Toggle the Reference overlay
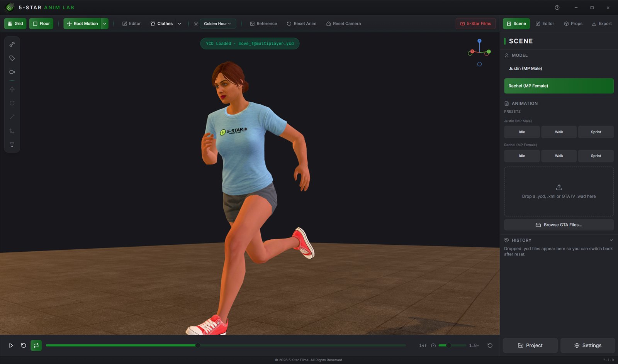The width and height of the screenshot is (618, 364). pyautogui.click(x=263, y=24)
